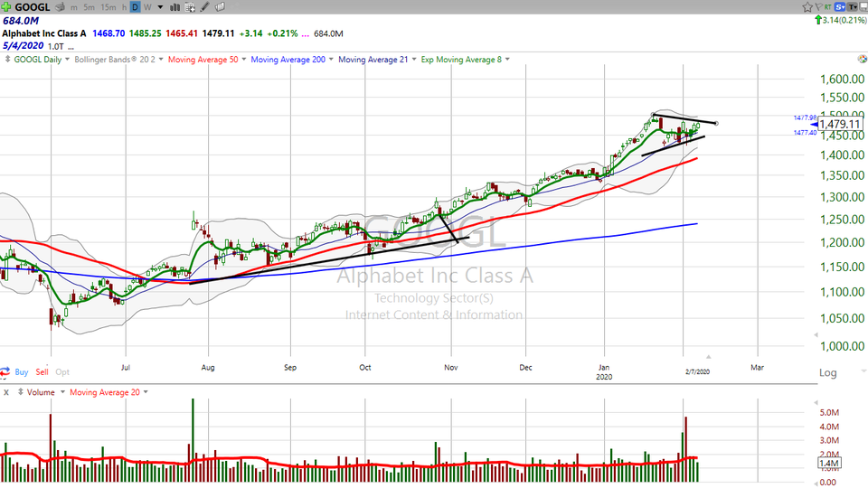868x488 pixels.
Task: Close volume pane with X icon
Action: pyautogui.click(x=6, y=392)
